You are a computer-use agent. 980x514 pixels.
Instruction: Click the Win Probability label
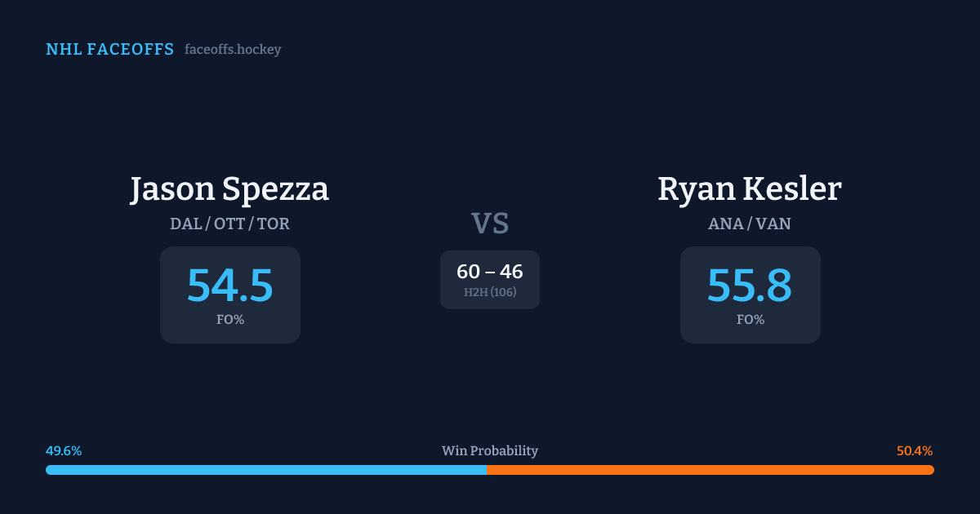[490, 451]
